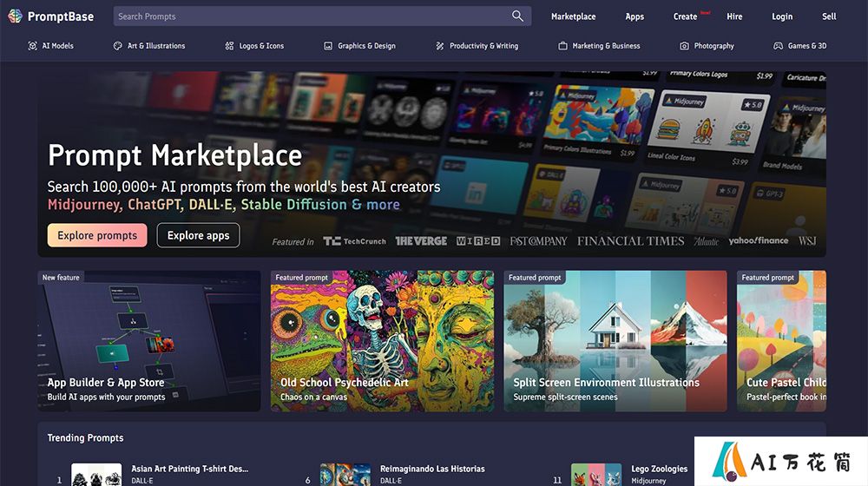Open the Asian Art Painting T-shirt prompt title
The image size is (868, 486).
[x=190, y=469]
